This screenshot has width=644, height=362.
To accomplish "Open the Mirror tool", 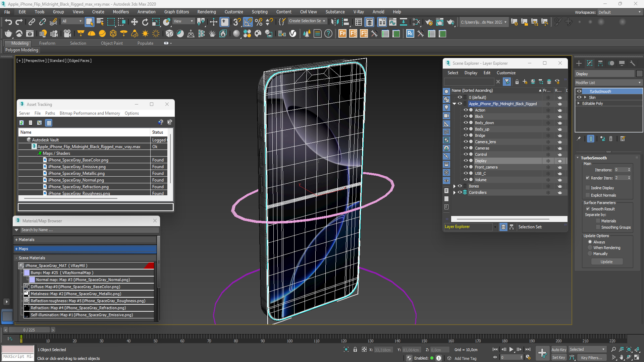I will tap(335, 22).
